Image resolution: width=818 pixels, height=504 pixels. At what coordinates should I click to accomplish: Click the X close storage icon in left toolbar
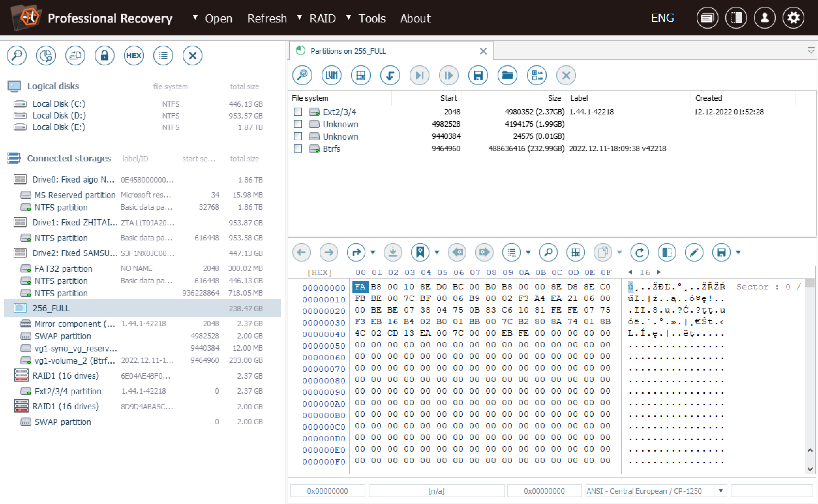click(193, 56)
